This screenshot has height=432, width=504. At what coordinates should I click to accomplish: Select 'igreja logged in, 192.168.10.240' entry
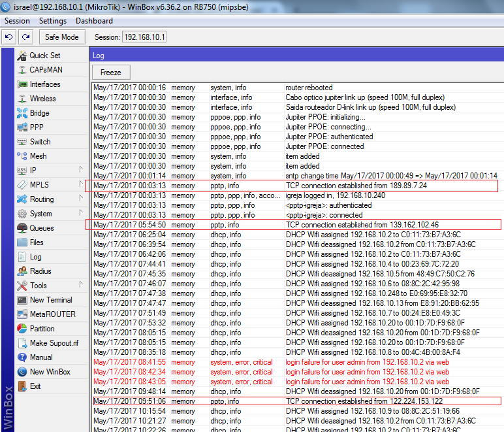coord(298,195)
